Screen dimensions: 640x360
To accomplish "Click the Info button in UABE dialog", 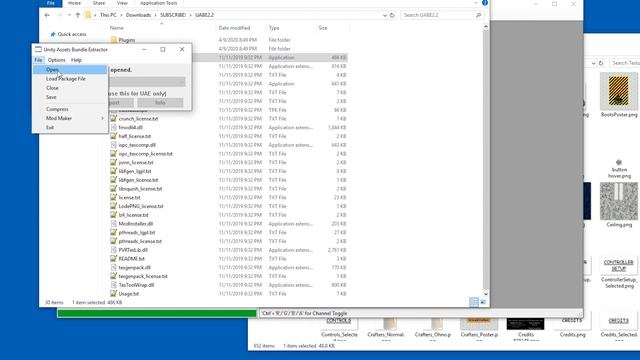I will pyautogui.click(x=160, y=102).
